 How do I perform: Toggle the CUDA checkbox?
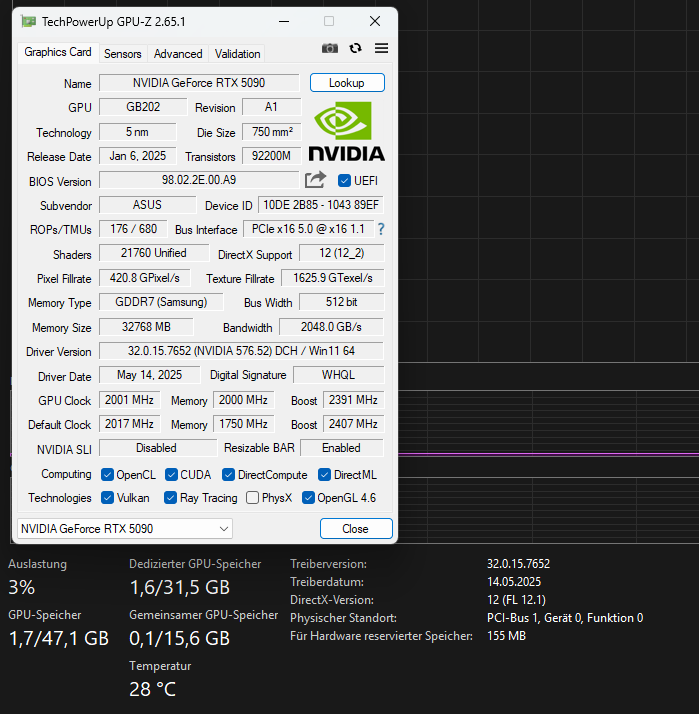click(x=171, y=475)
